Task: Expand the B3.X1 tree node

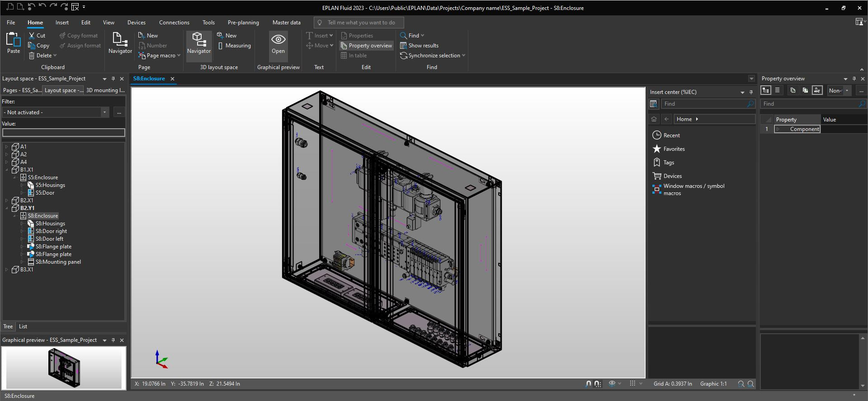Action: pyautogui.click(x=6, y=270)
